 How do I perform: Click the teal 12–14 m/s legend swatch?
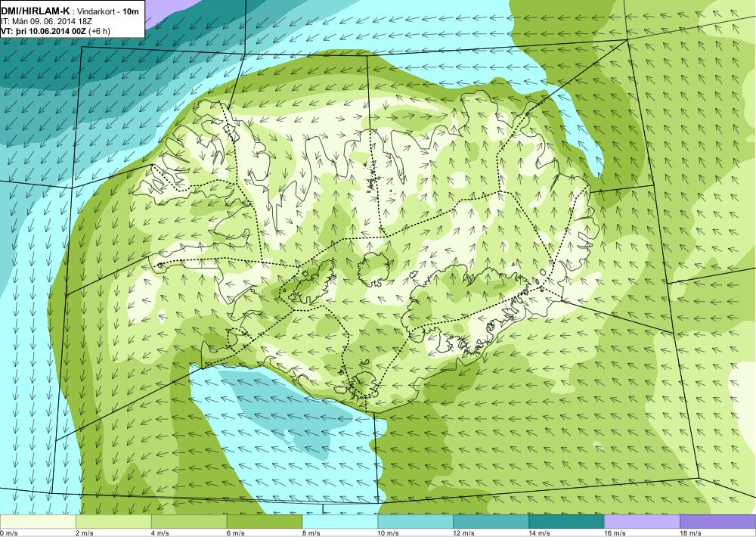(x=491, y=522)
